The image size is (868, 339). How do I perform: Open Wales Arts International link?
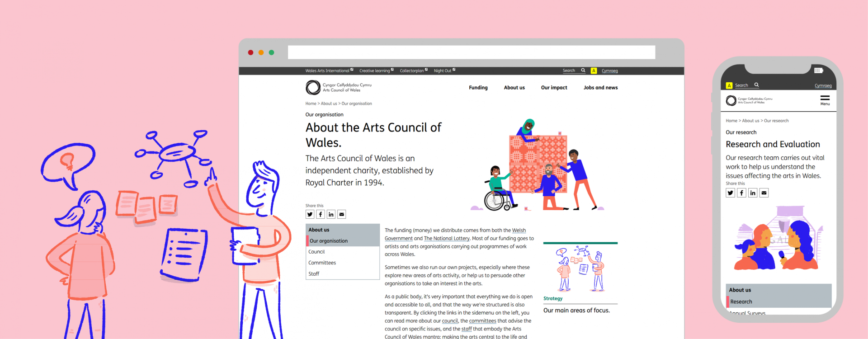tap(327, 71)
